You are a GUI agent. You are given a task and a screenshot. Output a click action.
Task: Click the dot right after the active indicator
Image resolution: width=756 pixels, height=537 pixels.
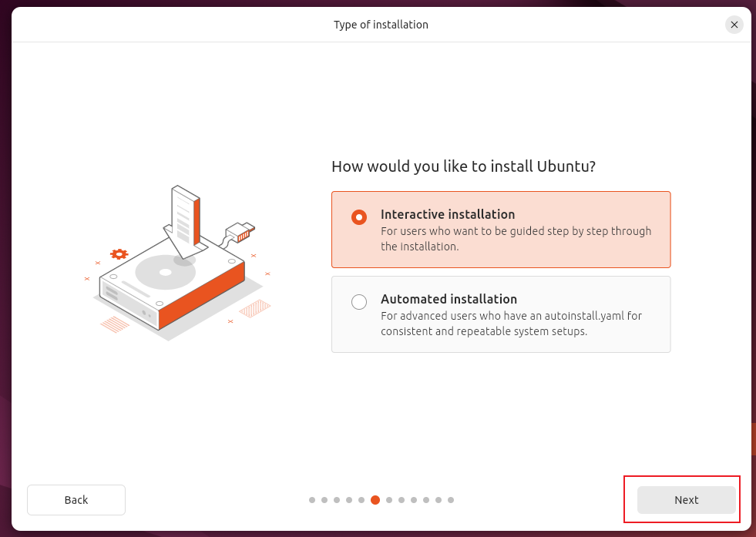pos(389,500)
